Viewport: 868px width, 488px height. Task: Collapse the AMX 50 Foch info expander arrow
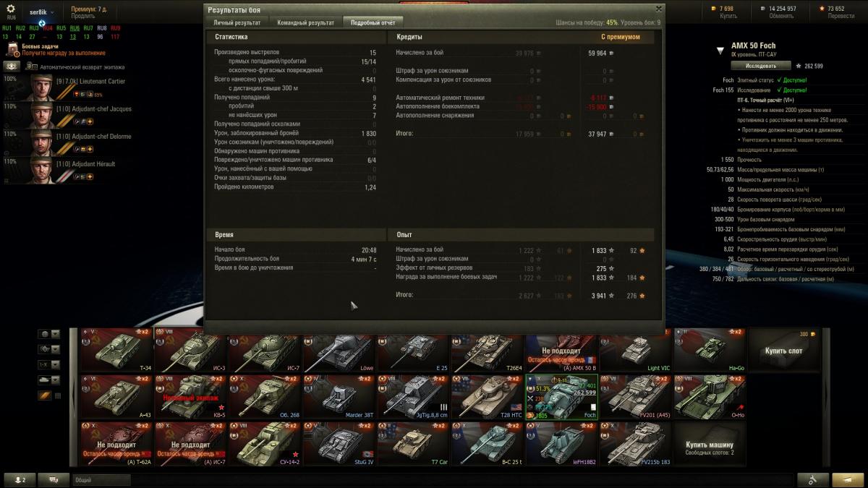(x=720, y=51)
